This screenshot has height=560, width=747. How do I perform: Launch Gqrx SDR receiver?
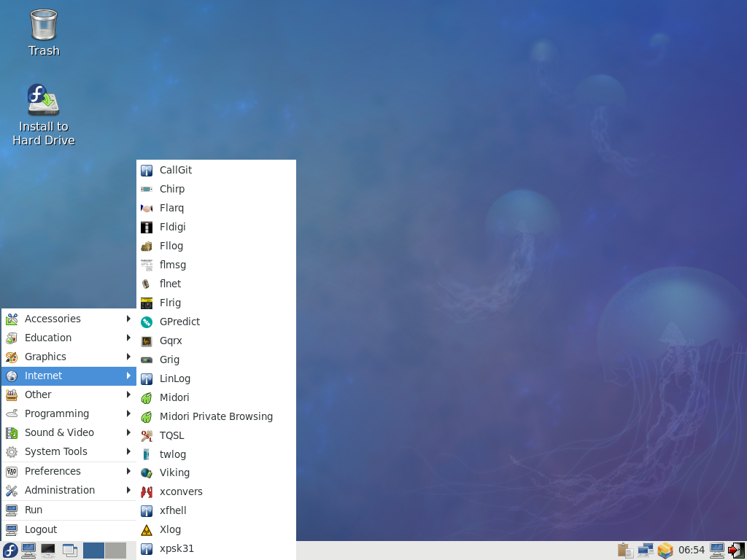pos(216,341)
